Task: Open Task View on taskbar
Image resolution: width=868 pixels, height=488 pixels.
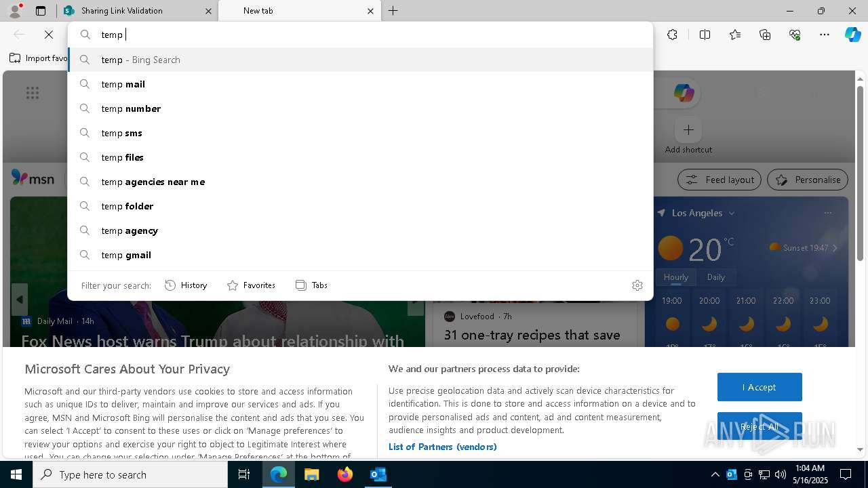Action: [x=244, y=474]
